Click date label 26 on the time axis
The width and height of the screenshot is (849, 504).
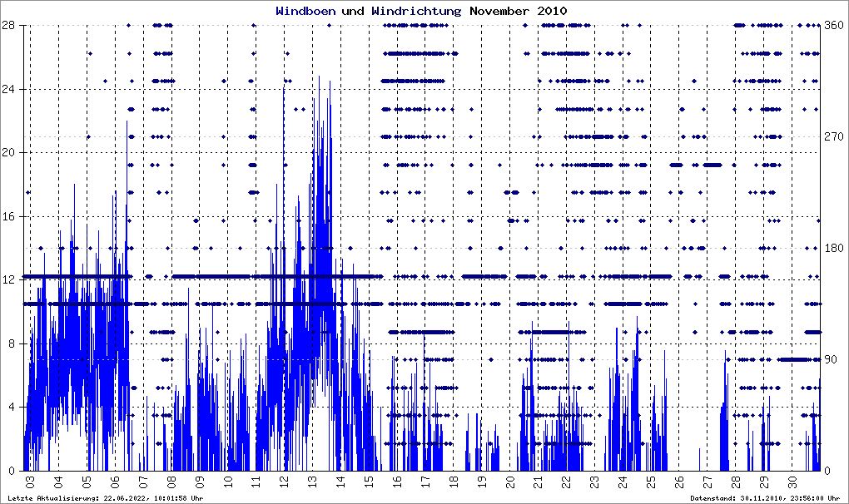point(679,482)
